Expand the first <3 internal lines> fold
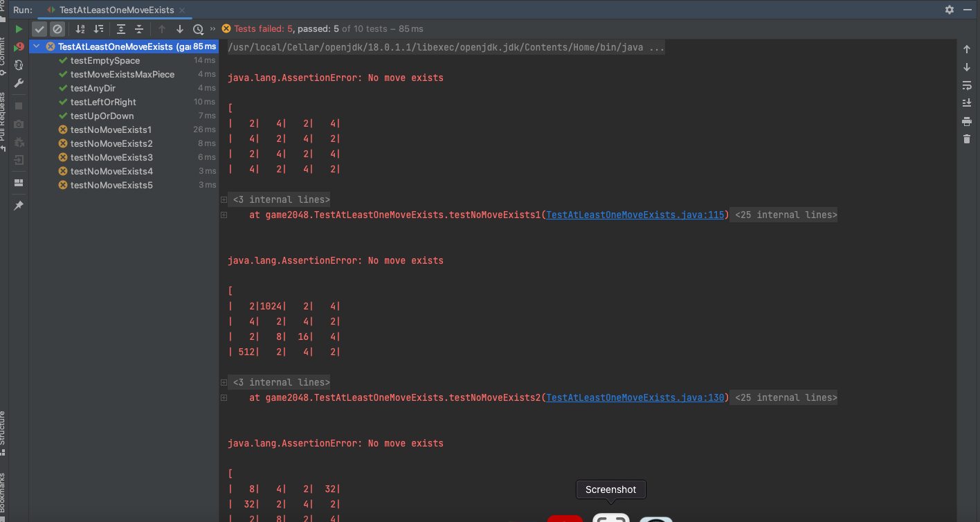Image resolution: width=980 pixels, height=522 pixels. pos(281,199)
